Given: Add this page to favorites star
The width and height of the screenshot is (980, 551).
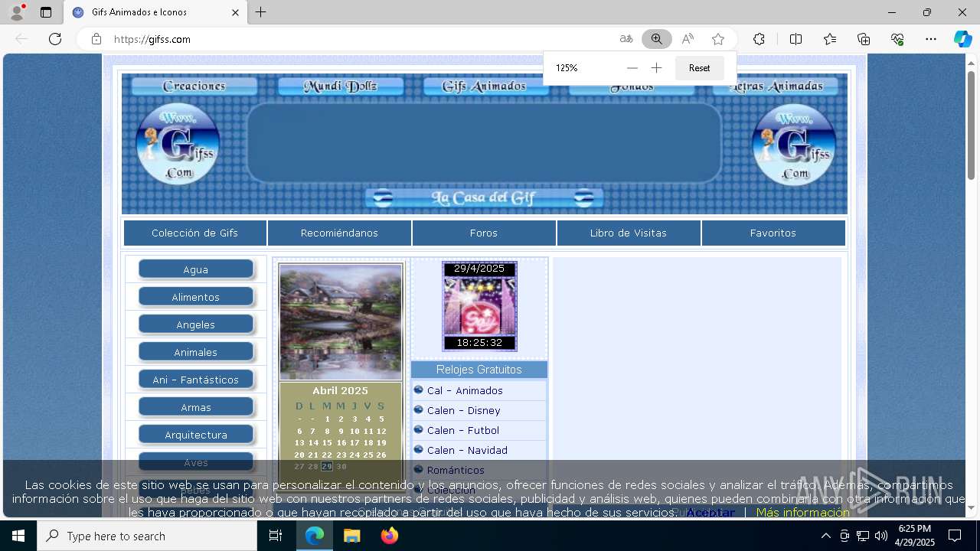Looking at the screenshot, I should [x=718, y=39].
